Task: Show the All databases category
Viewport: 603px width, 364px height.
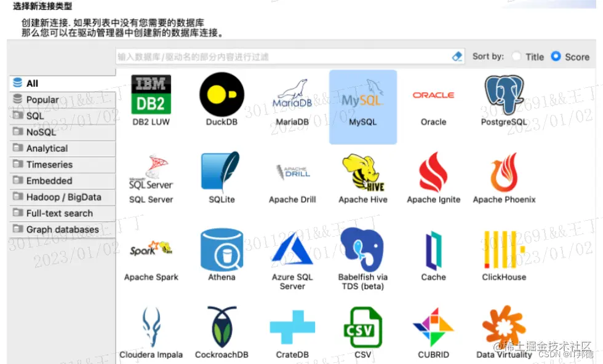Action: click(x=62, y=83)
